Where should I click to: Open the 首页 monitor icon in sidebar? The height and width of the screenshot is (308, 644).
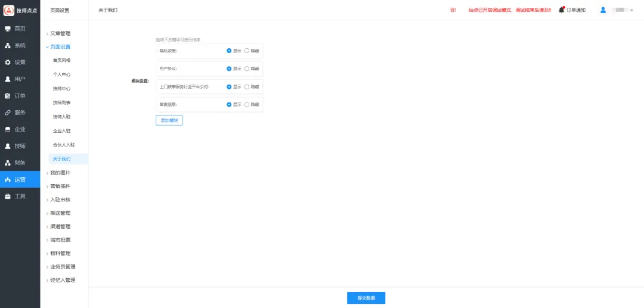[8, 29]
